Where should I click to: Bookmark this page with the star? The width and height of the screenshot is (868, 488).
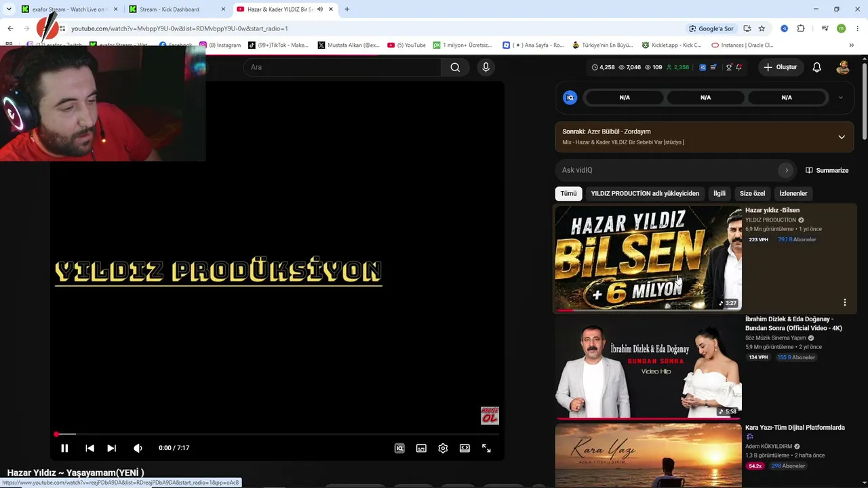pos(762,28)
